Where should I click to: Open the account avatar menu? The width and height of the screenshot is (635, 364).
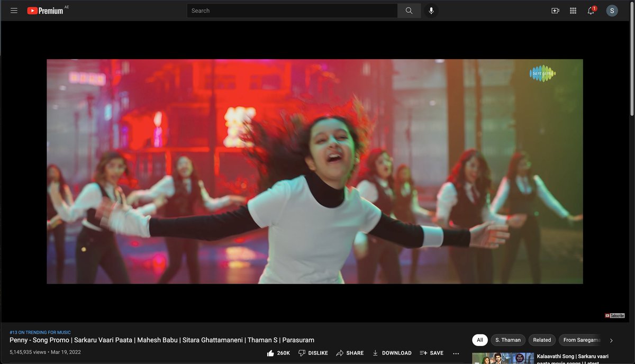tap(612, 11)
